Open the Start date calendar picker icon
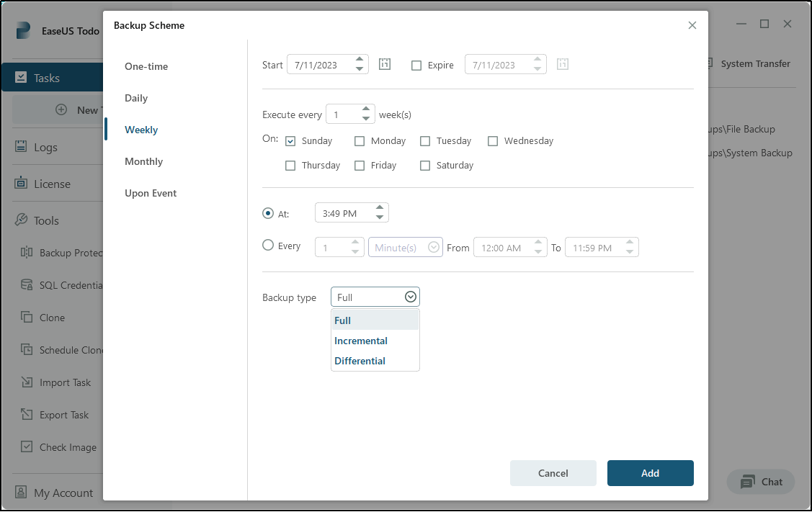This screenshot has width=812, height=512. pyautogui.click(x=385, y=64)
